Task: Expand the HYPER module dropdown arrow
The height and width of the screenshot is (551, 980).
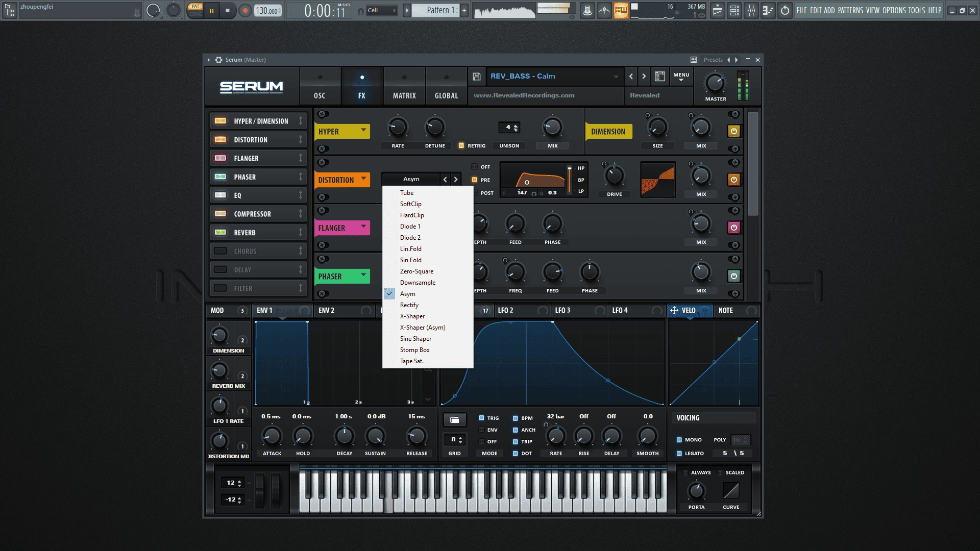Action: tap(363, 130)
